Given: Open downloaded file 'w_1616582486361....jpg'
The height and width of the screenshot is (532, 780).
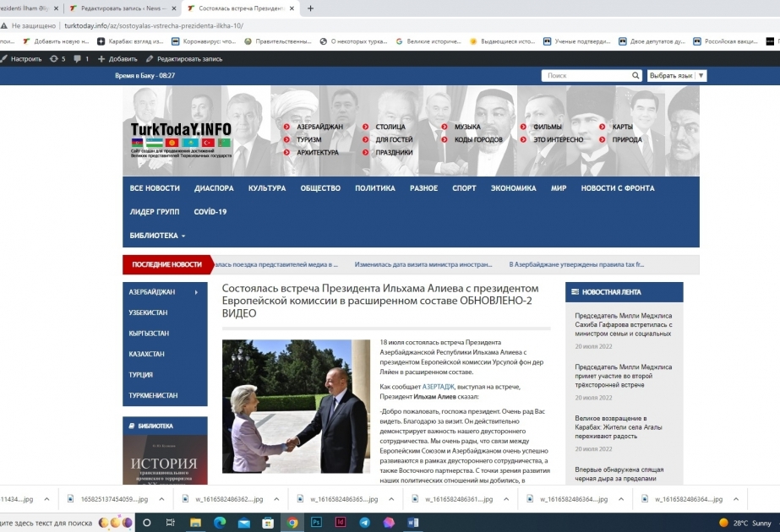Looking at the screenshot, I should coord(452,499).
